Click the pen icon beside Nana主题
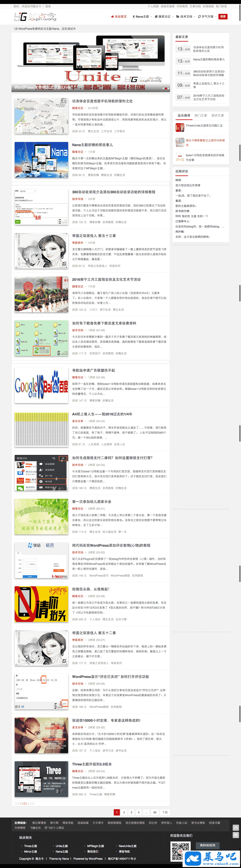241x868 pixels. (133, 16)
